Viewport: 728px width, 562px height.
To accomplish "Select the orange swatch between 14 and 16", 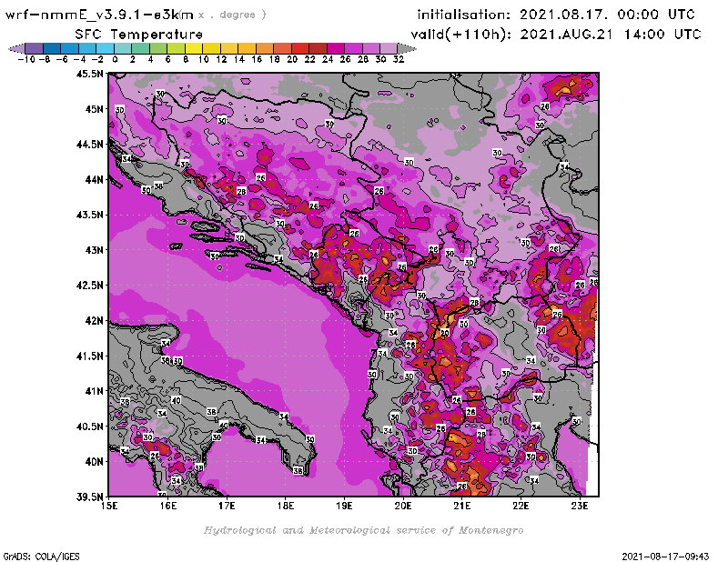I will tap(247, 48).
